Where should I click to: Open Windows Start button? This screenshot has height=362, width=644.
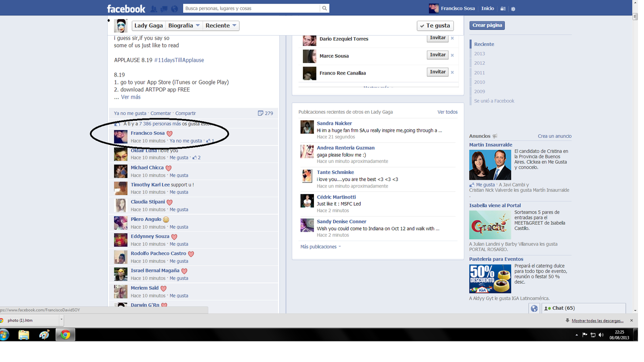[4, 334]
